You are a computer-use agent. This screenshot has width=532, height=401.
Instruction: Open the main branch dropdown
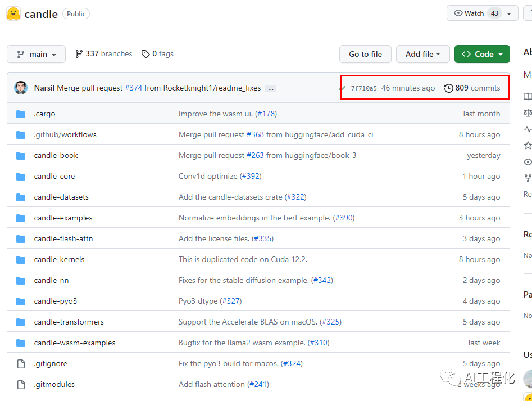tap(37, 54)
